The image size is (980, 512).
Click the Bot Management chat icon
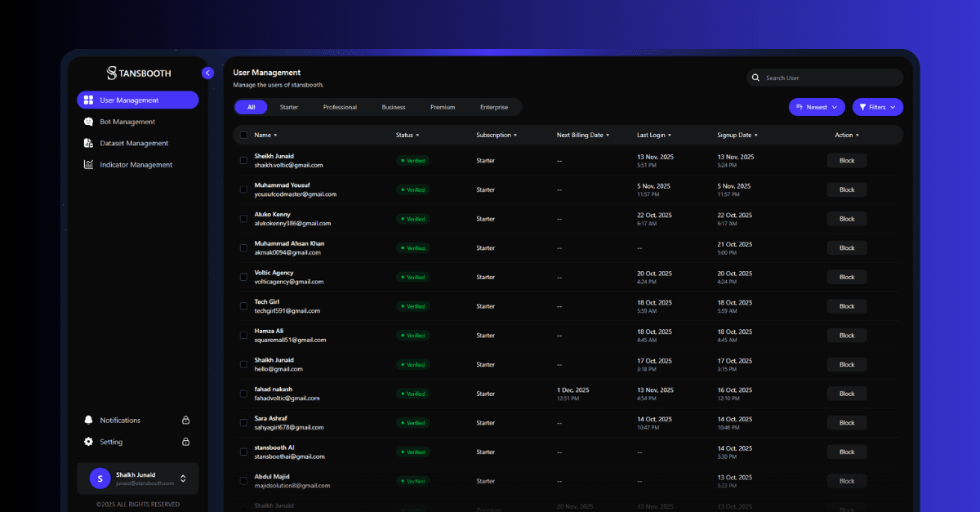pyautogui.click(x=88, y=122)
